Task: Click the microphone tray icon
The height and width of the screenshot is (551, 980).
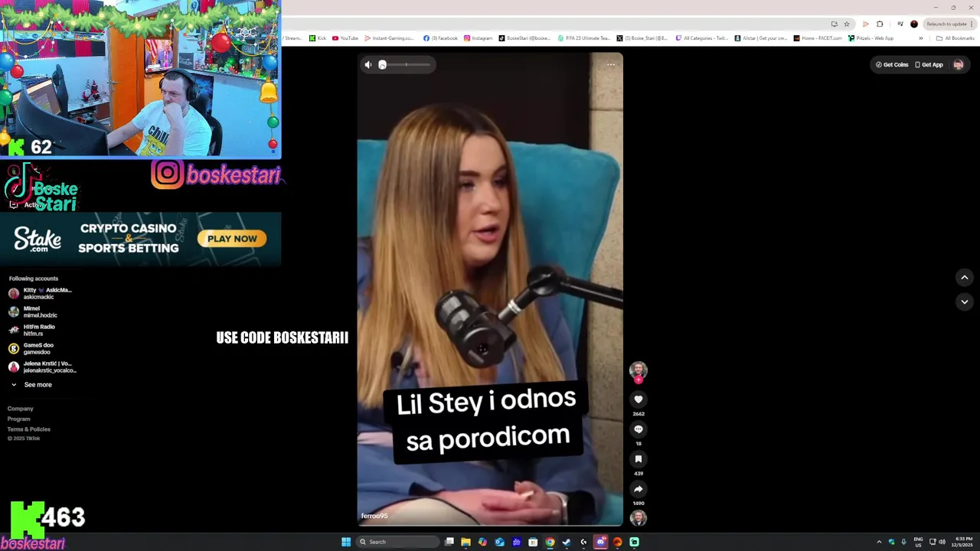Action: point(903,542)
